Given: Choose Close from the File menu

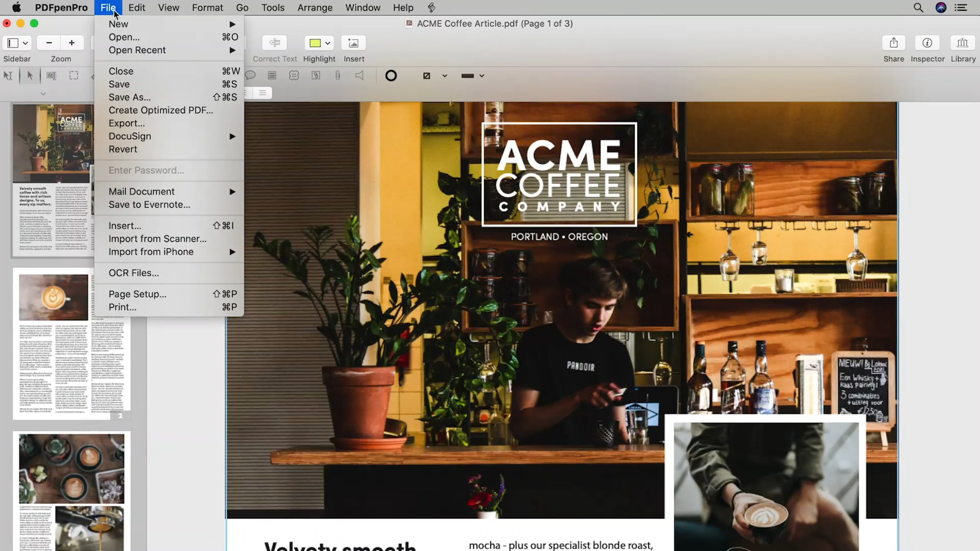Looking at the screenshot, I should (x=169, y=71).
